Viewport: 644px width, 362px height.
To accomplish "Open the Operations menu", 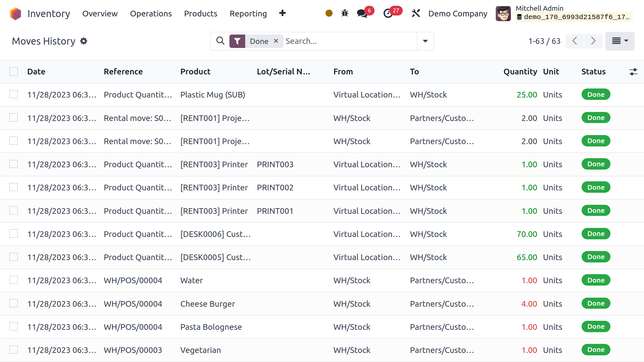I will (x=151, y=14).
